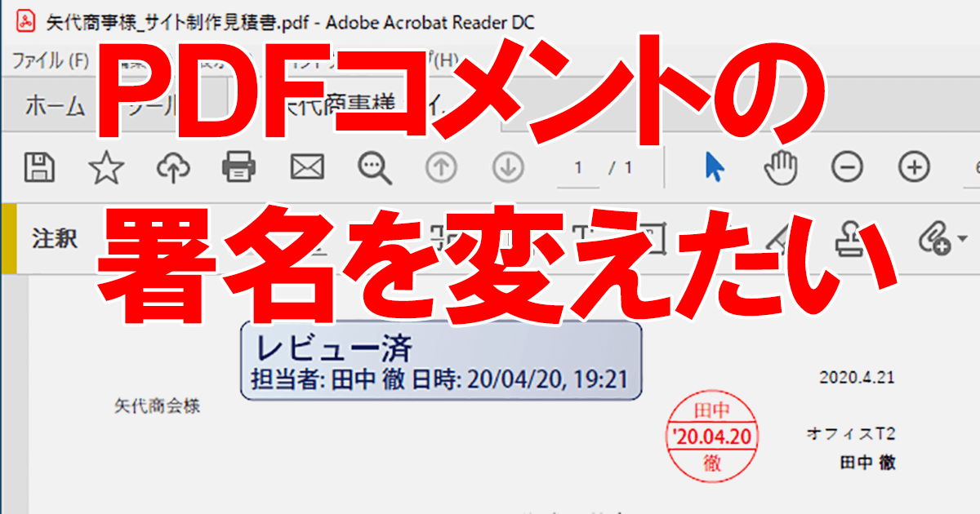980x514 pixels.
Task: Click the bold 田中 徹 name text
Action: point(868,463)
